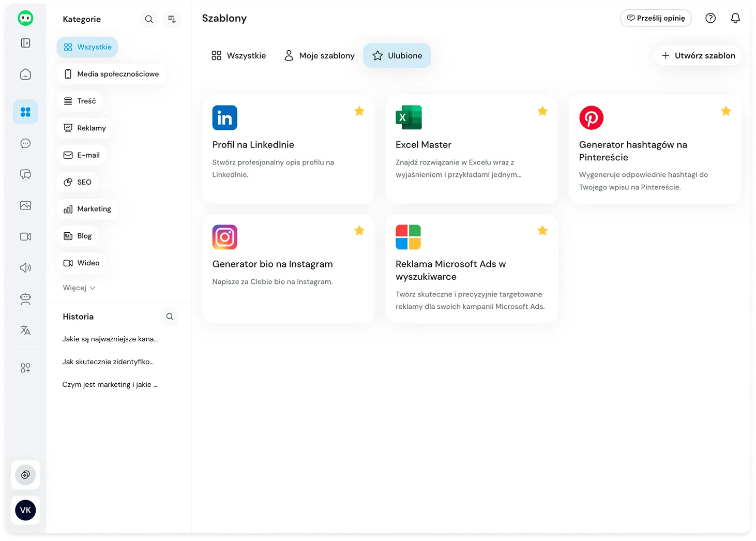Open the help question mark icon
The height and width of the screenshot is (541, 756).
710,18
